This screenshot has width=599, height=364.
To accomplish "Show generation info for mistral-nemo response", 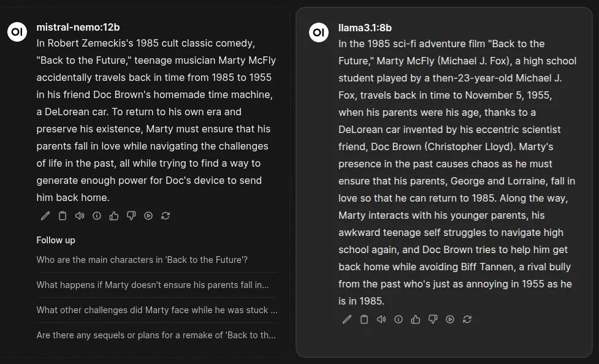I will [x=97, y=216].
